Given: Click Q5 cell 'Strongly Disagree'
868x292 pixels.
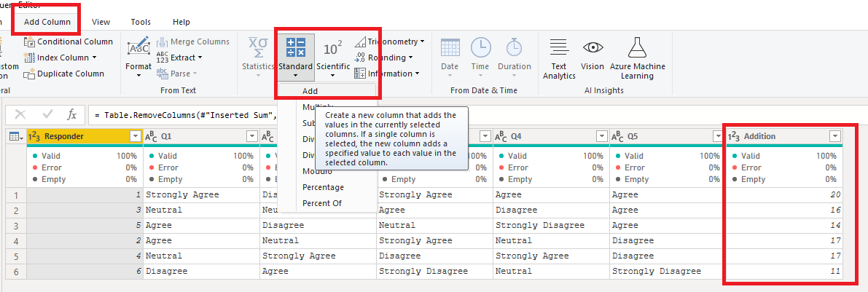Looking at the screenshot, I should (668, 272).
